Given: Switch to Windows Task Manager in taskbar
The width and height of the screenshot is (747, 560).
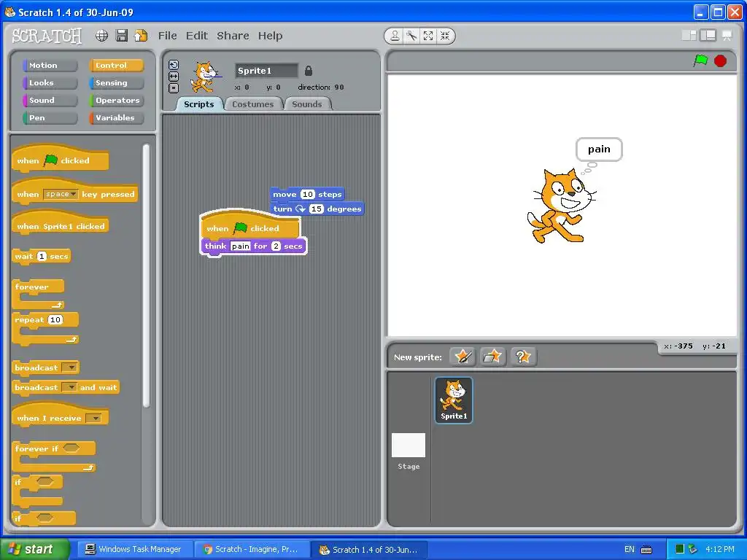Looking at the screenshot, I should [135, 549].
